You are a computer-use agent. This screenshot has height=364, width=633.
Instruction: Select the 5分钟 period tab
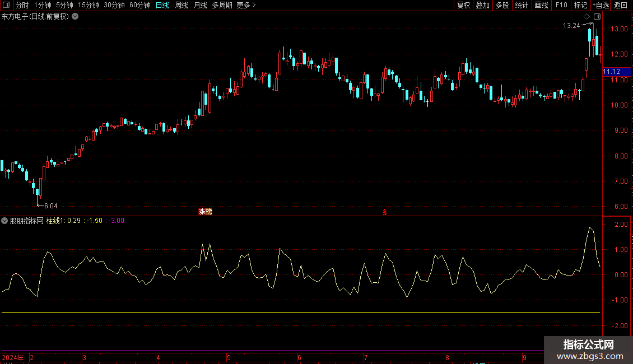(x=64, y=5)
